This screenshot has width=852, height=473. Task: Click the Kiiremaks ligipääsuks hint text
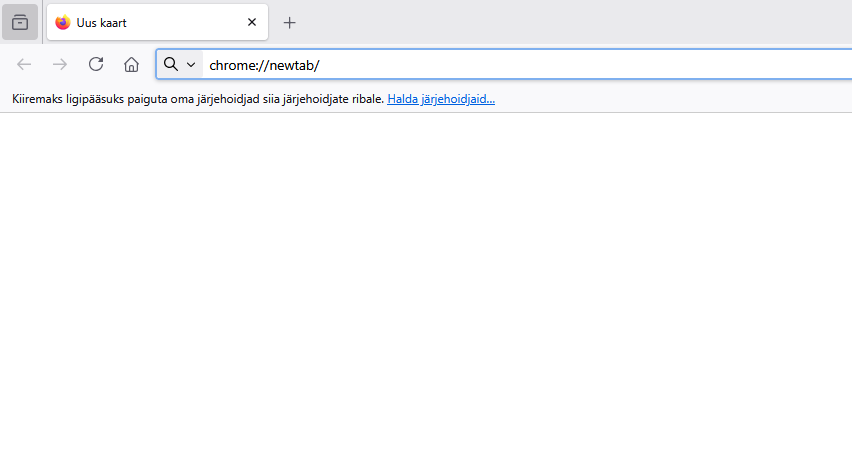click(197, 99)
